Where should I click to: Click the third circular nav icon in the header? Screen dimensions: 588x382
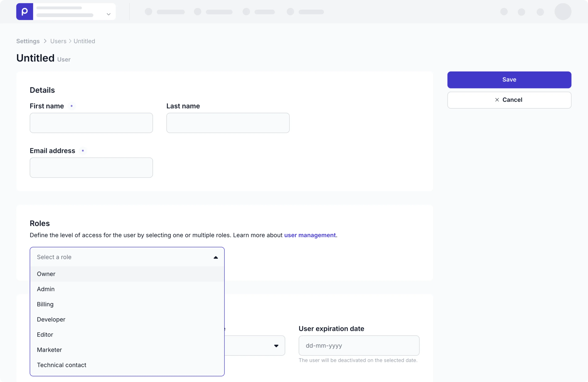246,12
